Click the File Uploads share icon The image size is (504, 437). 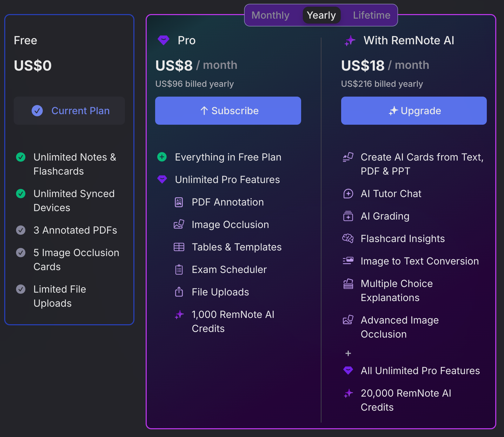pyautogui.click(x=179, y=292)
